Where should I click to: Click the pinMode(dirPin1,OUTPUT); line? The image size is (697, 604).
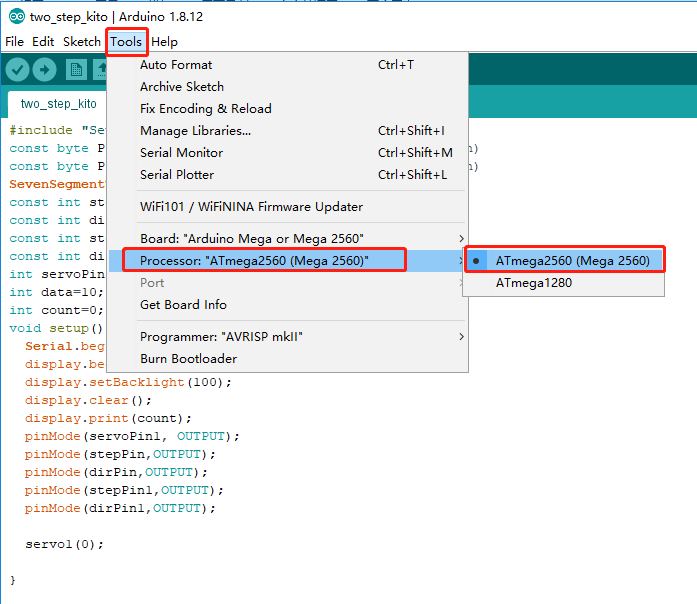pyautogui.click(x=120, y=508)
